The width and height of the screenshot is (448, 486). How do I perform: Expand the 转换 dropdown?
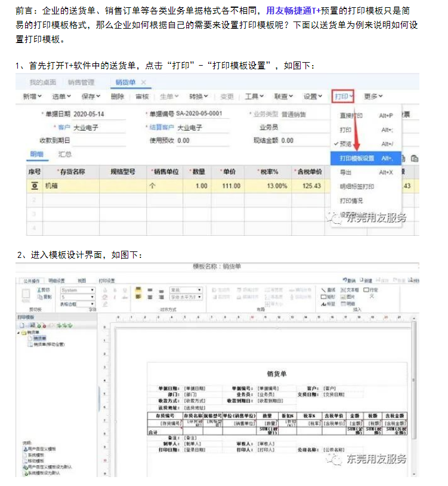(x=199, y=96)
